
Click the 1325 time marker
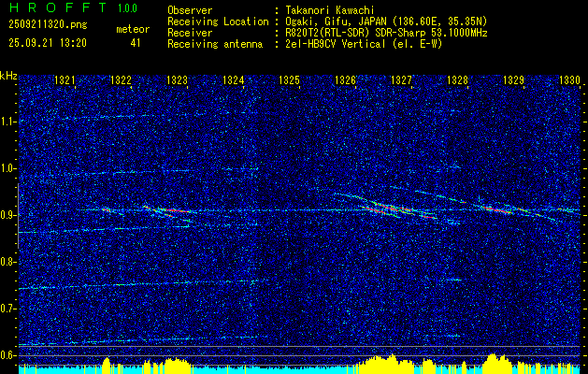pyautogui.click(x=289, y=80)
